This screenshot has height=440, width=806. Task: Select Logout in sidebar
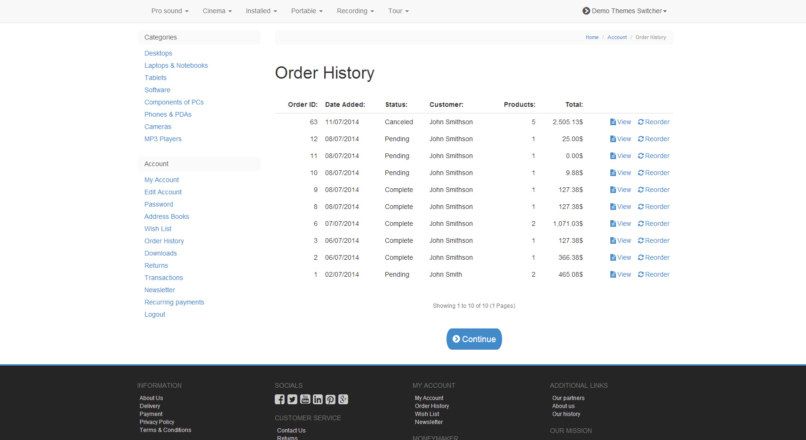pos(155,315)
